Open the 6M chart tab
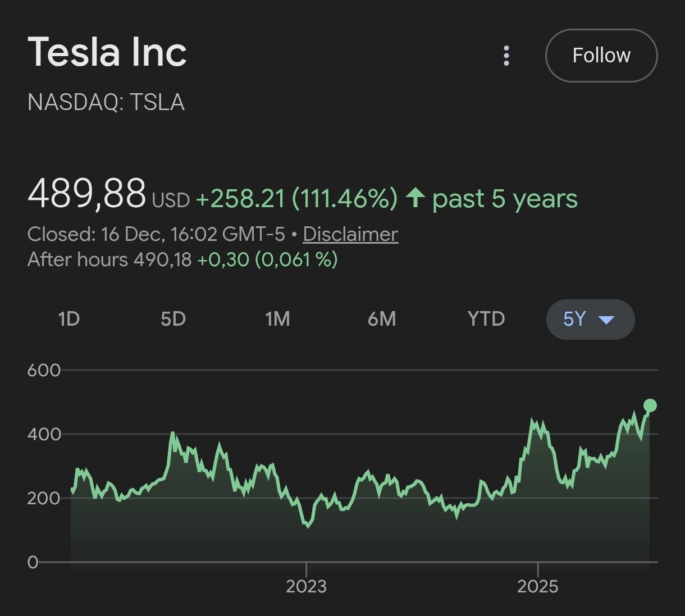Screen dimensions: 685x616 pos(381,319)
